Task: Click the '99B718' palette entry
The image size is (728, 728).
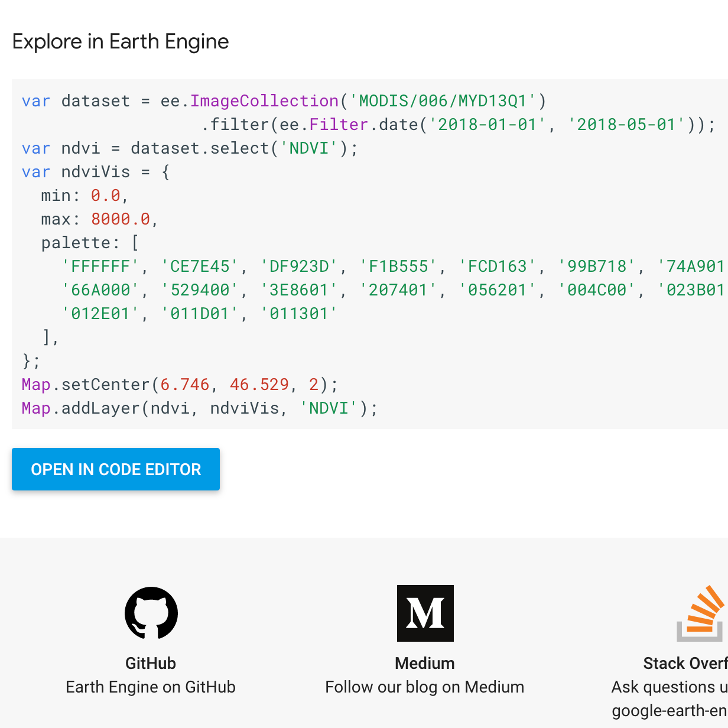Action: pyautogui.click(x=597, y=266)
